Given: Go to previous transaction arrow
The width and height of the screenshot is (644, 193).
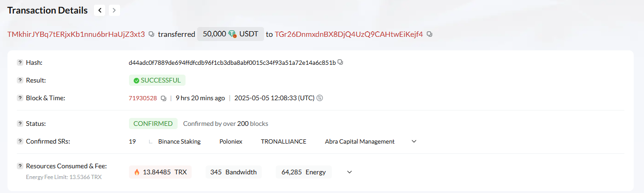Looking at the screenshot, I should point(100,10).
